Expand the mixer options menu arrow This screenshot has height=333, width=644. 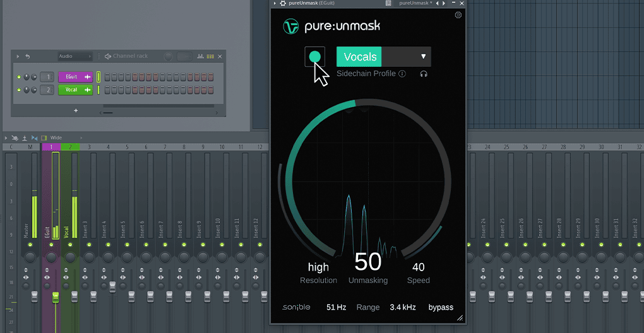pos(6,137)
